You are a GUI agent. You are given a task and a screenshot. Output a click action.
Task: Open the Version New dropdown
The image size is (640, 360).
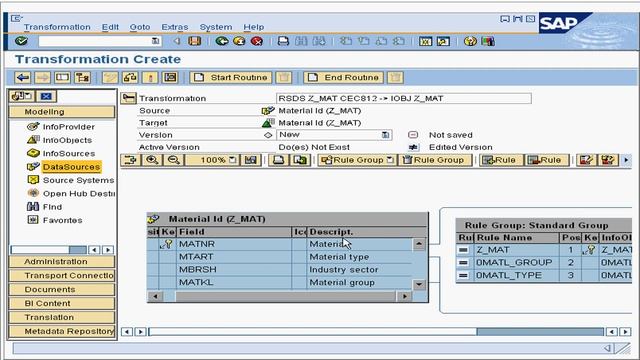[385, 135]
